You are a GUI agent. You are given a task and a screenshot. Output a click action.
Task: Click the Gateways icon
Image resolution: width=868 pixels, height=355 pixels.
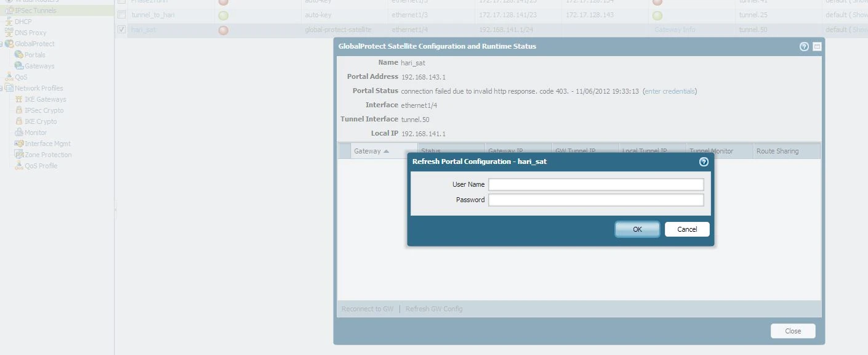click(x=19, y=66)
